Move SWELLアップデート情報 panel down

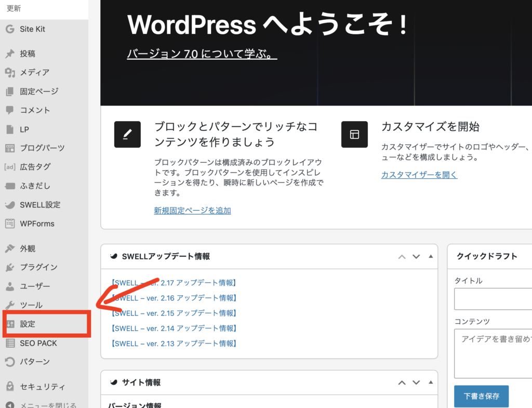416,257
